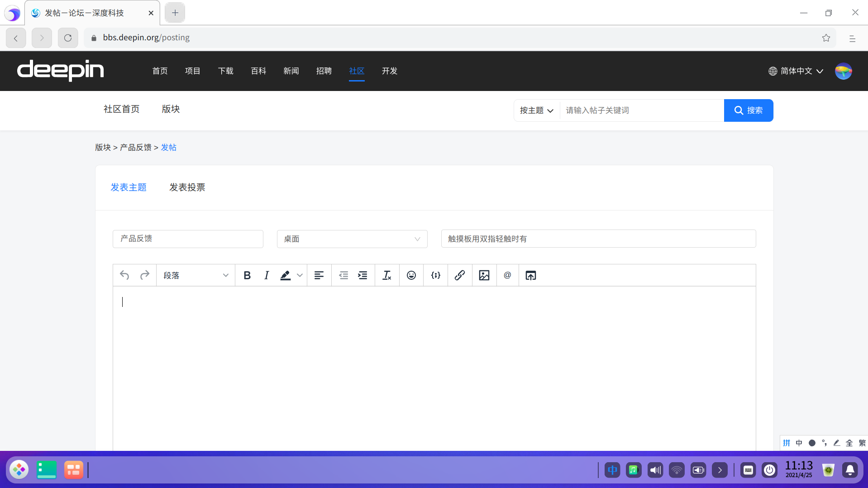Click into the post body editor area

pos(434,368)
